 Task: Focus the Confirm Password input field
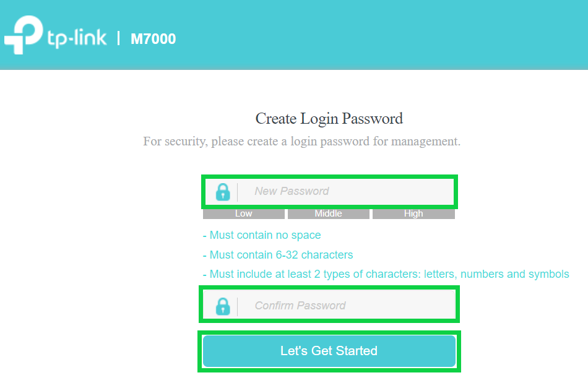[347, 306]
